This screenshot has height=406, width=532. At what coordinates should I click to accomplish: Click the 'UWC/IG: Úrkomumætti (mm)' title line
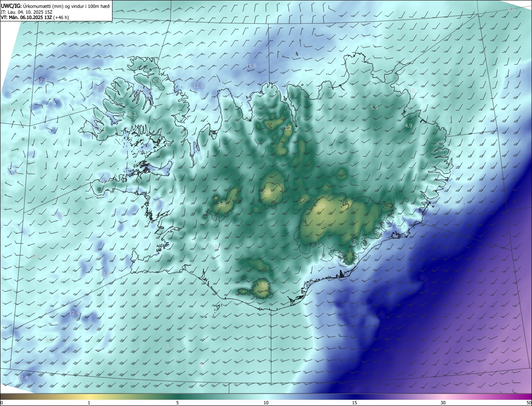click(55, 5)
